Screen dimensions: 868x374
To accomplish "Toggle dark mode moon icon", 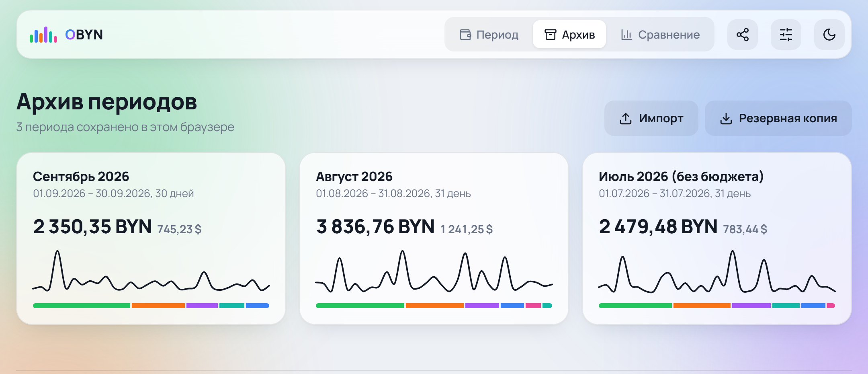I will 829,35.
